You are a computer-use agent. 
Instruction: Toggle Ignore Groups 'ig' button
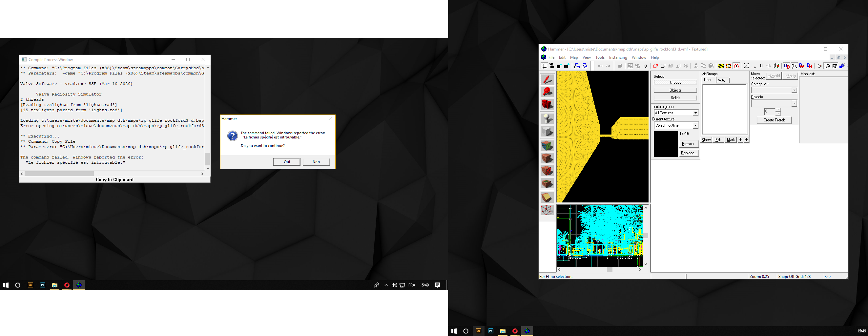click(x=645, y=66)
